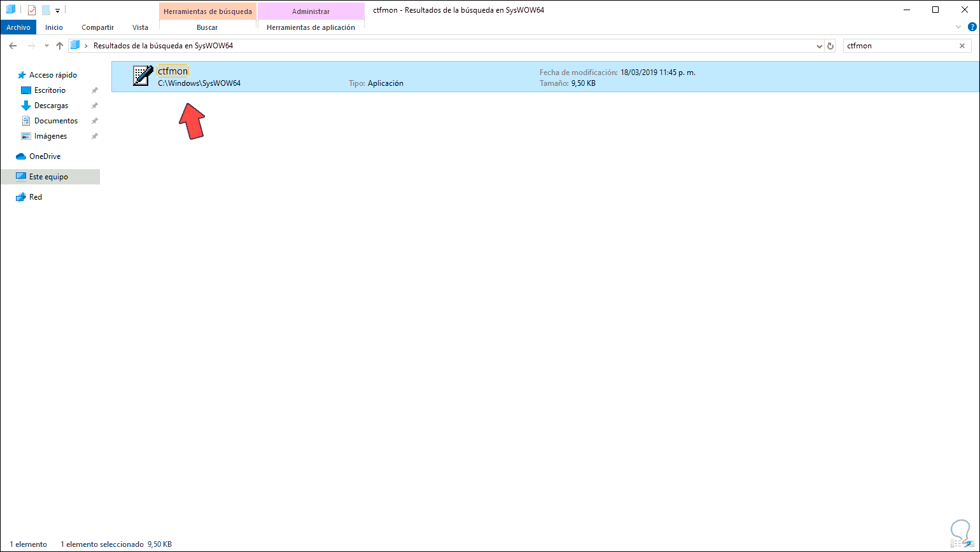Open the recent locations dropdown near navigation arrows
Viewport: 980px width, 552px height.
[x=45, y=45]
